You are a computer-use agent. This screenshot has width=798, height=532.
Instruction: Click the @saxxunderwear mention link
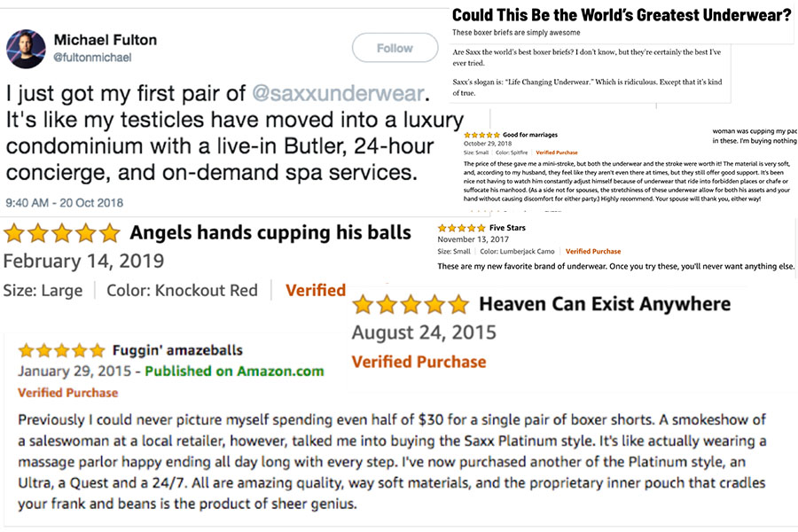point(338,93)
